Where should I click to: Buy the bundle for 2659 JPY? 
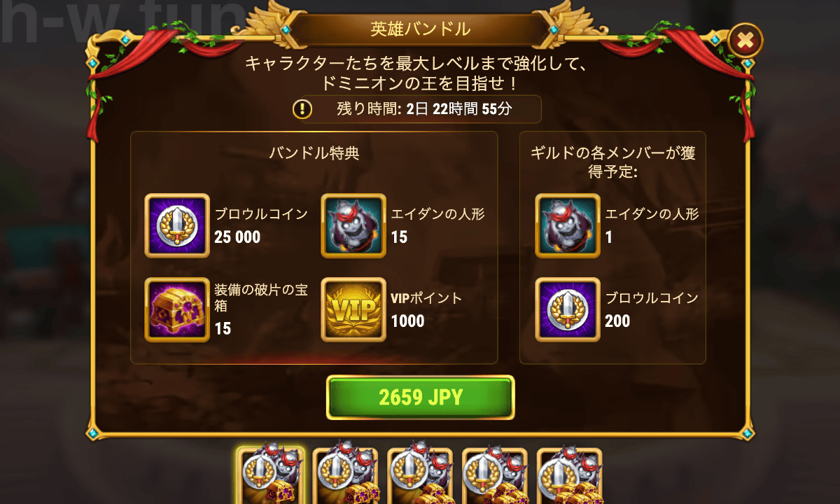point(420,398)
